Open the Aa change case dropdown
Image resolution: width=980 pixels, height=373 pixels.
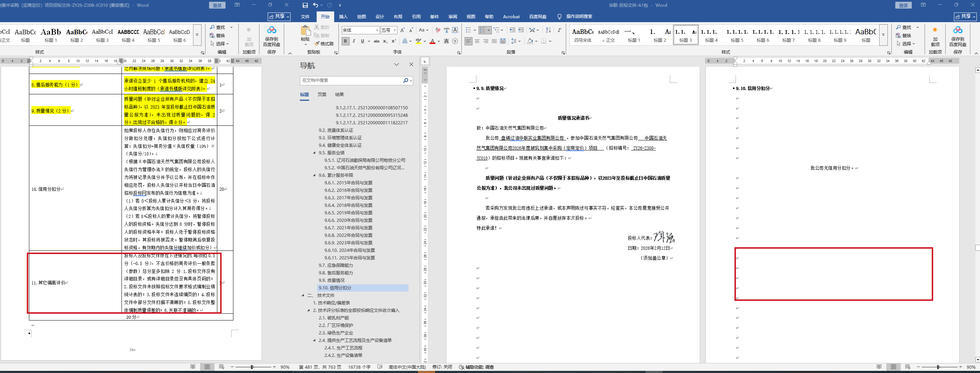424,30
